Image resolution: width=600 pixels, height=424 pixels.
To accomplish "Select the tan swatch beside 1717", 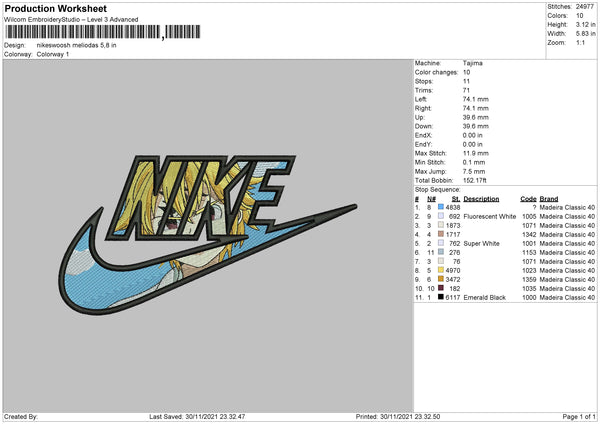I will 441,234.
